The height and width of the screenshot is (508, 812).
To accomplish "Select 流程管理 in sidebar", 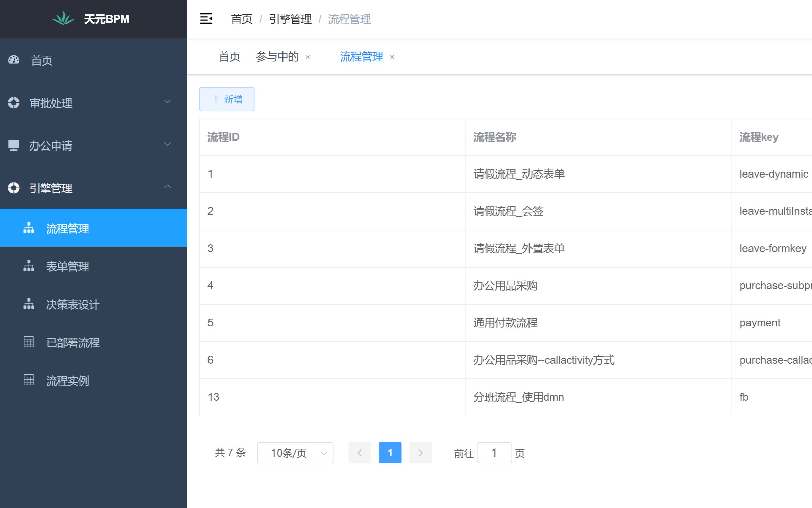I will (x=93, y=228).
